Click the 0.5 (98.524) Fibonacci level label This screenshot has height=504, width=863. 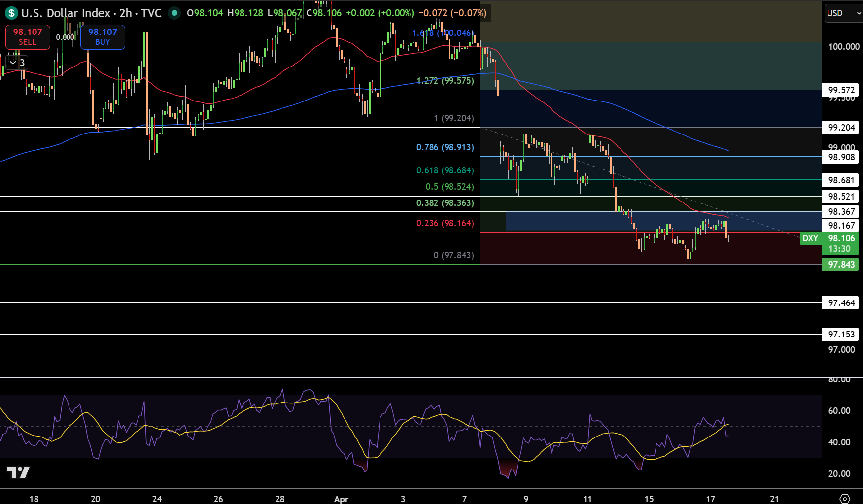(x=449, y=187)
